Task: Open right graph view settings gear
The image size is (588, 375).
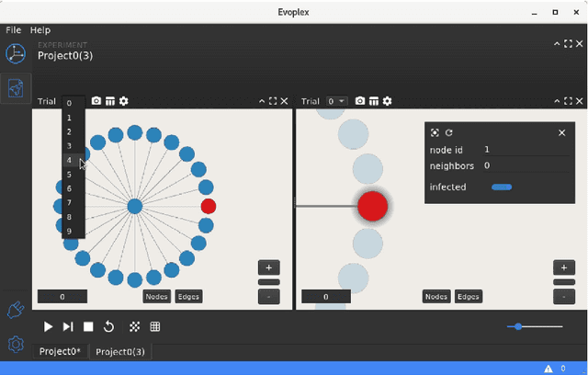Action: [x=388, y=101]
